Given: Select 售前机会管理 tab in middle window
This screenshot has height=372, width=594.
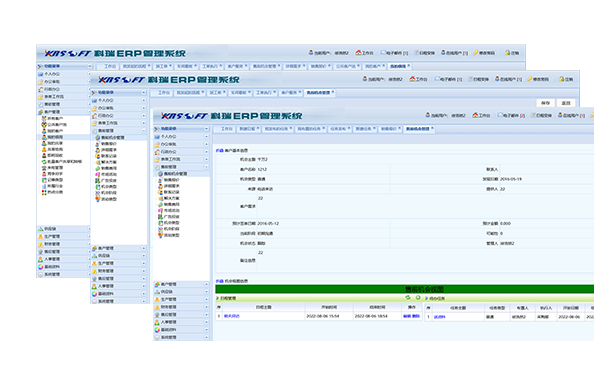Looking at the screenshot, I should [x=320, y=92].
